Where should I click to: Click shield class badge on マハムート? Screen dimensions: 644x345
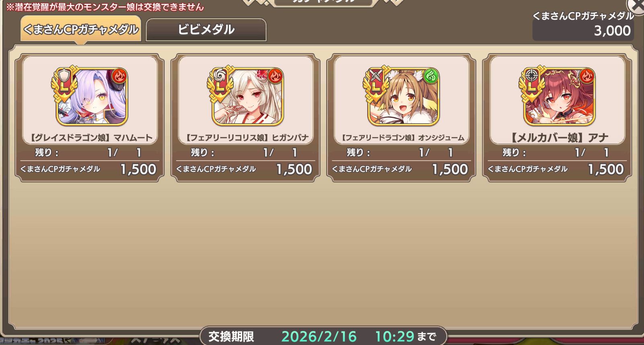click(64, 75)
